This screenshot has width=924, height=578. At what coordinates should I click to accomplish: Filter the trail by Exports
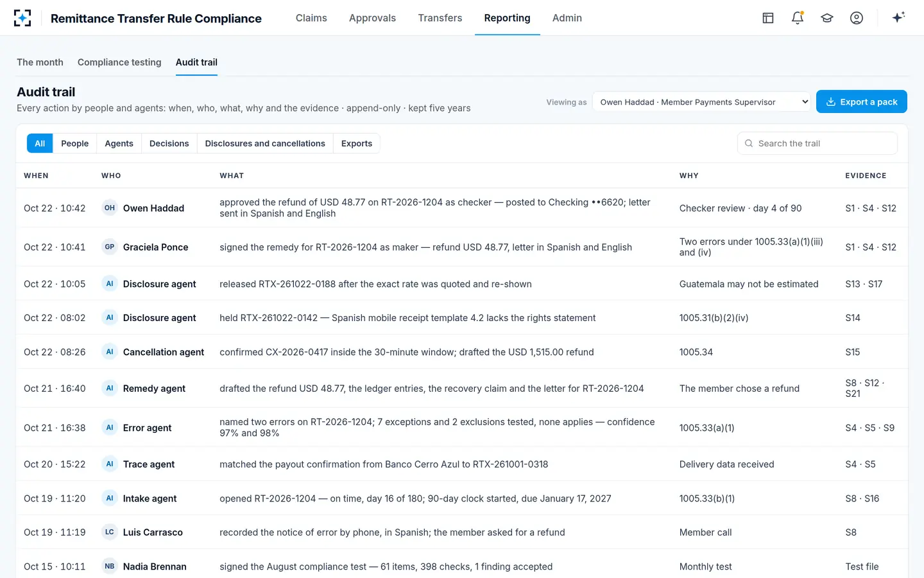point(357,143)
